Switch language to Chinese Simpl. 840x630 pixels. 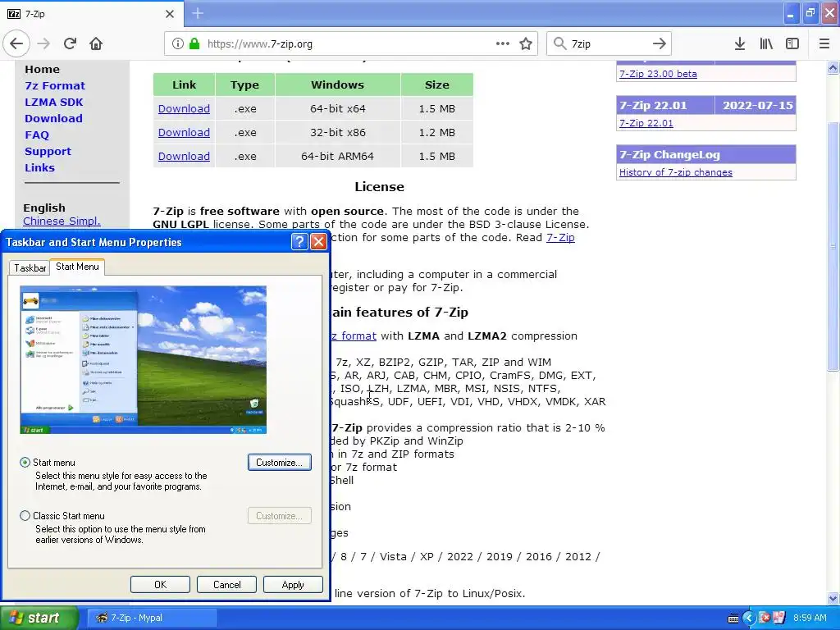tap(62, 221)
